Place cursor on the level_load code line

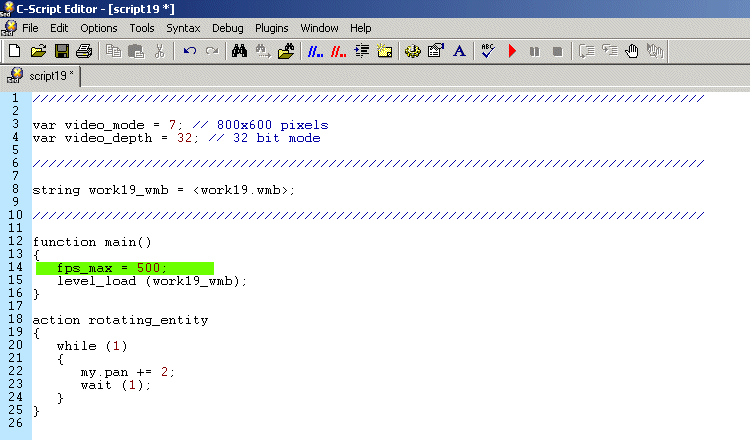(150, 281)
